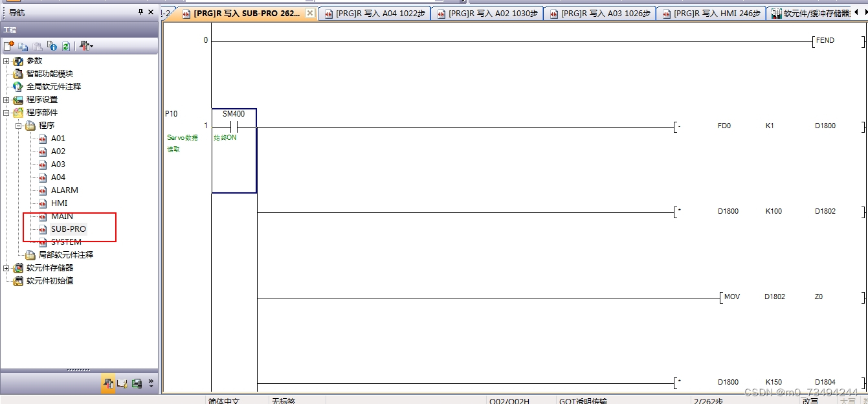Click the GOT透明传输 status bar entry
This screenshot has width=868, height=404.
(583, 400)
